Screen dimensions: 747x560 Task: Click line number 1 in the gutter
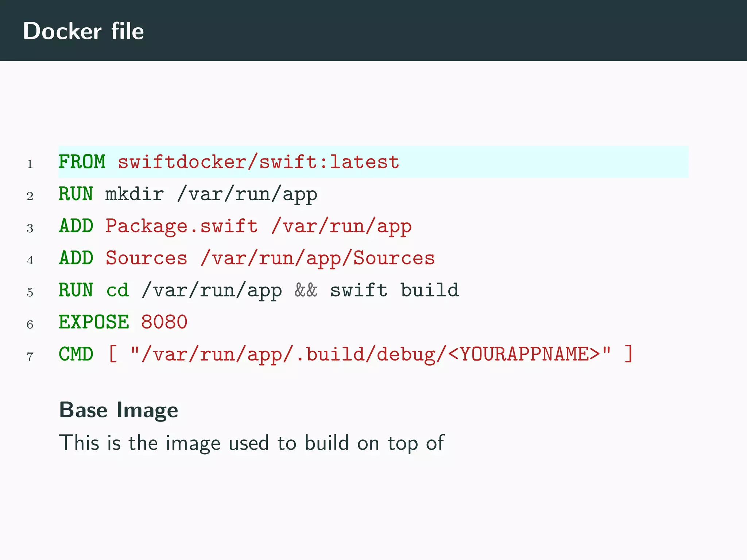click(30, 164)
